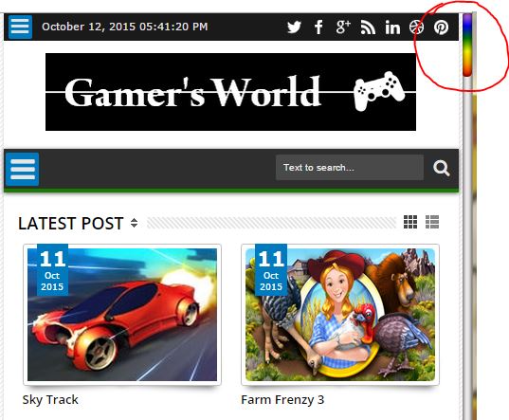Open the RSS feed icon
Viewport: 509px width, 420px height.
tap(368, 27)
